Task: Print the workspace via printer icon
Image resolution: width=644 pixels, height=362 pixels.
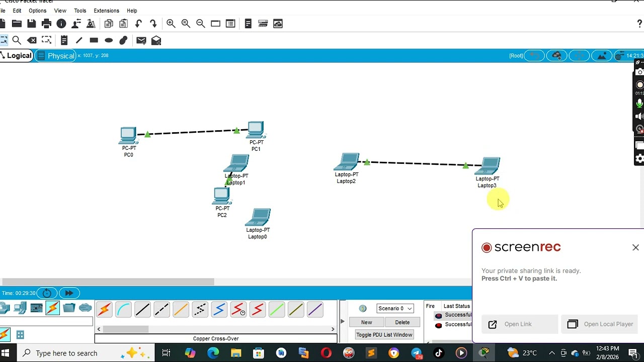Action: (47, 24)
